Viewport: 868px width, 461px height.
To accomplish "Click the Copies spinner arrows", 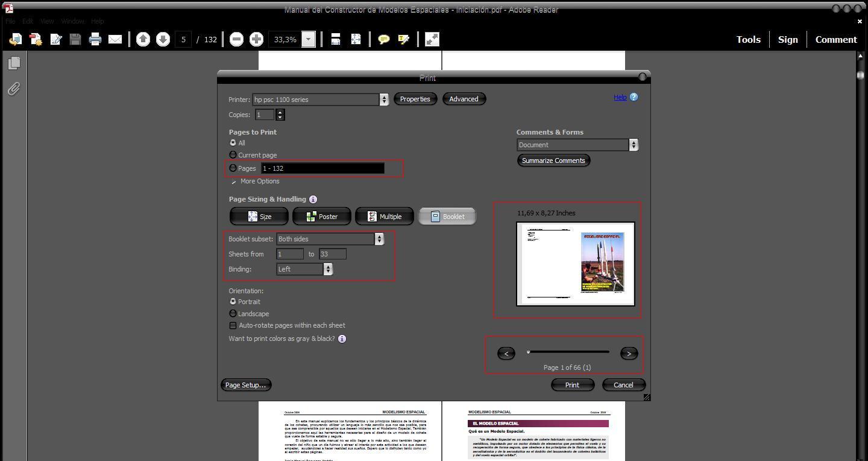I will click(280, 115).
